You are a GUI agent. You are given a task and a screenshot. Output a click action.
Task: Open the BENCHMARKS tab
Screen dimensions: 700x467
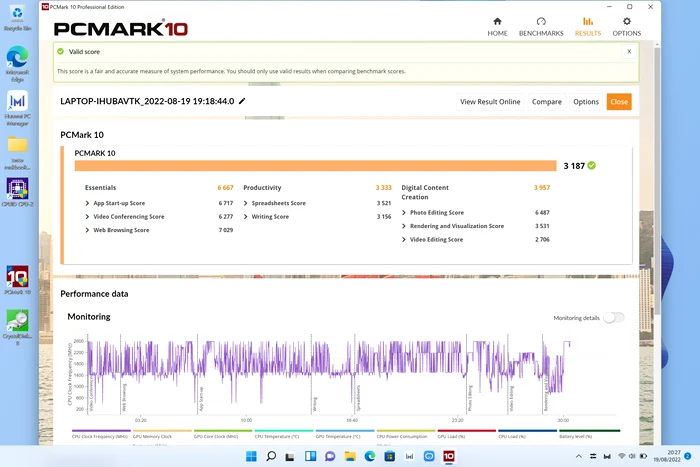(541, 27)
